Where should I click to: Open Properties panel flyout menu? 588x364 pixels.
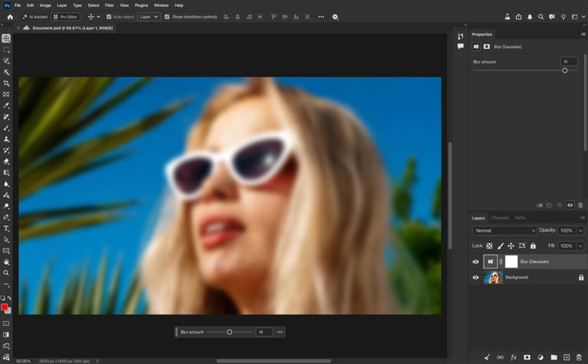pos(583,34)
